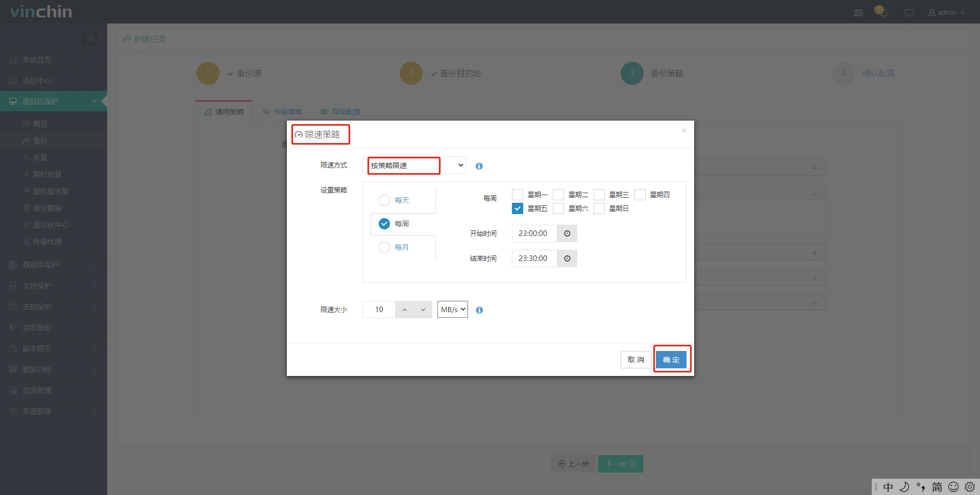
Task: Expand the 监控中心 sidebar section
Action: (54, 81)
